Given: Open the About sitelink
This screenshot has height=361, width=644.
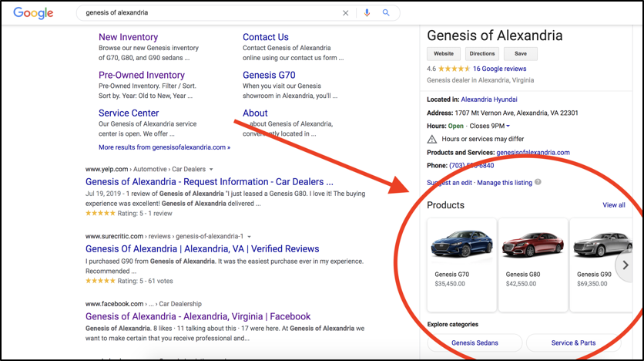Looking at the screenshot, I should pyautogui.click(x=255, y=113).
